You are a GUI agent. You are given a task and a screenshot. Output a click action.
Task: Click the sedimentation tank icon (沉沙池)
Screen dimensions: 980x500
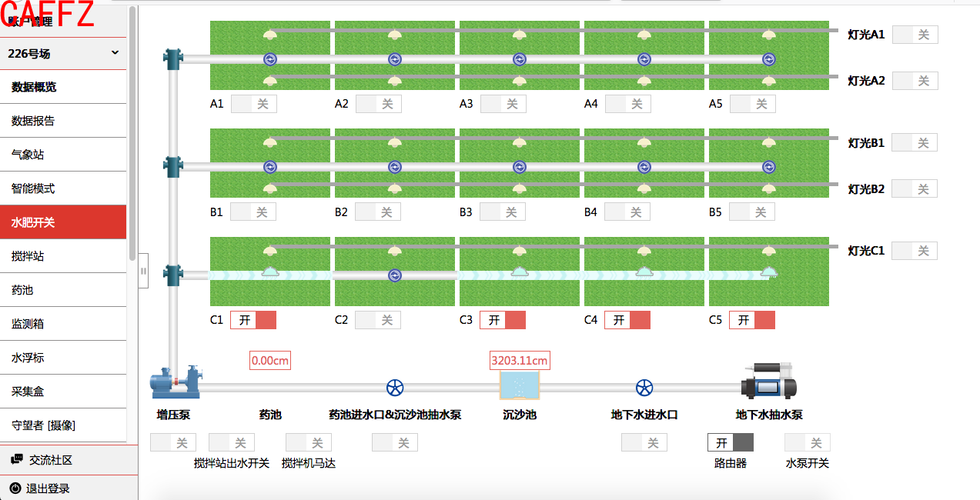click(x=520, y=385)
